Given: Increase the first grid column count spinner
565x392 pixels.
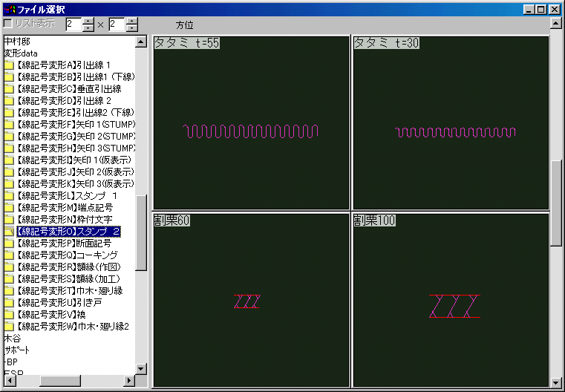Looking at the screenshot, I should 88,21.
